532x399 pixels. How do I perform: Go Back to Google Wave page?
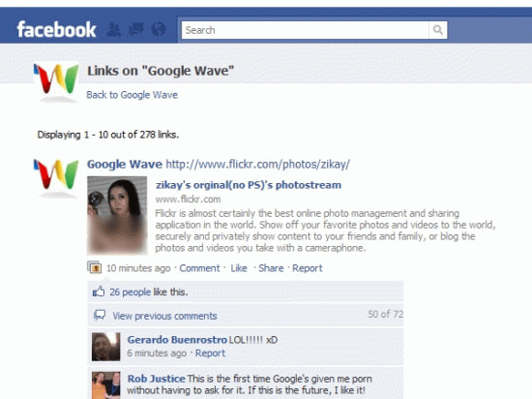pyautogui.click(x=132, y=95)
